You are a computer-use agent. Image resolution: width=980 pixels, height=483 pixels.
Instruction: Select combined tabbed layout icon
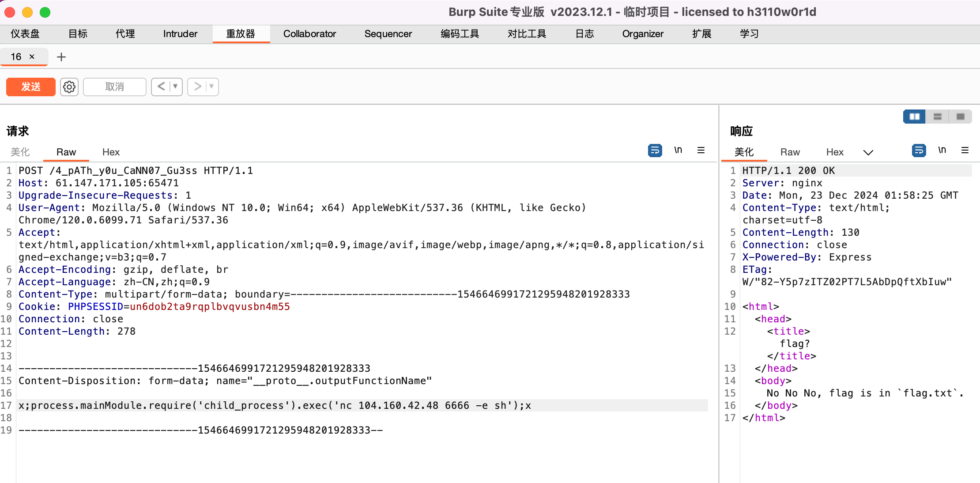(x=961, y=117)
